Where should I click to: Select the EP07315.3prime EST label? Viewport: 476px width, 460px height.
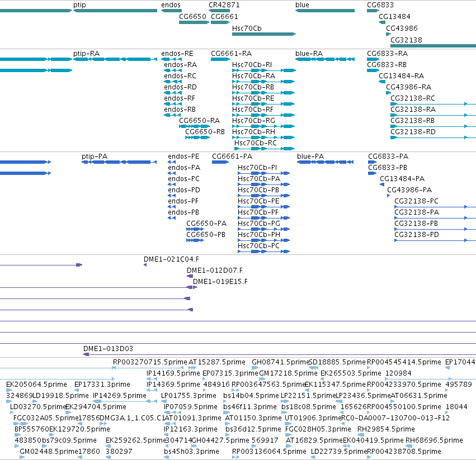230,373
